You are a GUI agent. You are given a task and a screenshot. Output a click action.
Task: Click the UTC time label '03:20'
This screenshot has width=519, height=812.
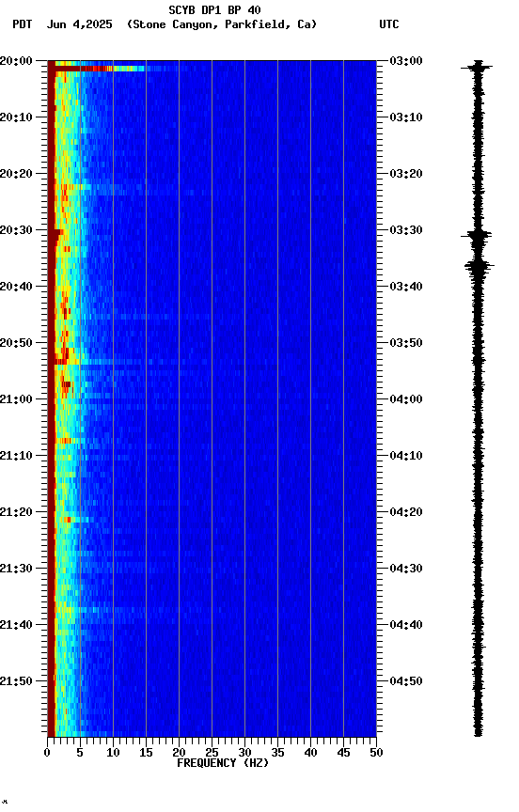click(x=406, y=174)
